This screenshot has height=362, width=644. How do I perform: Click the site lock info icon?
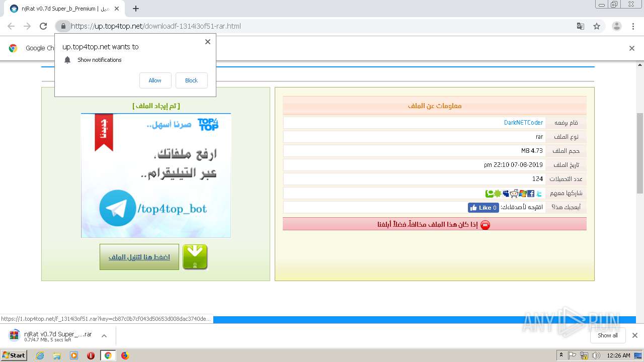click(63, 26)
